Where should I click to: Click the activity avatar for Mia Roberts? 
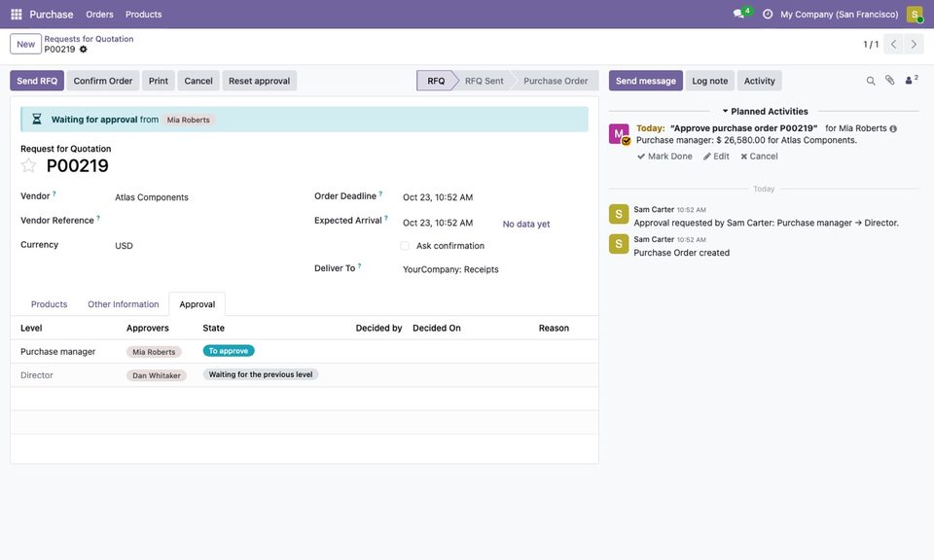pos(619,134)
